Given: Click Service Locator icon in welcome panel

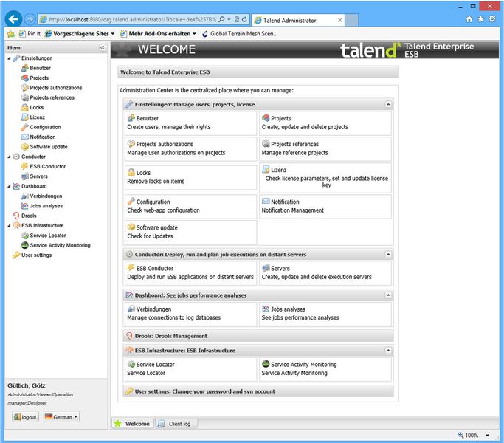Looking at the screenshot, I should (x=131, y=364).
